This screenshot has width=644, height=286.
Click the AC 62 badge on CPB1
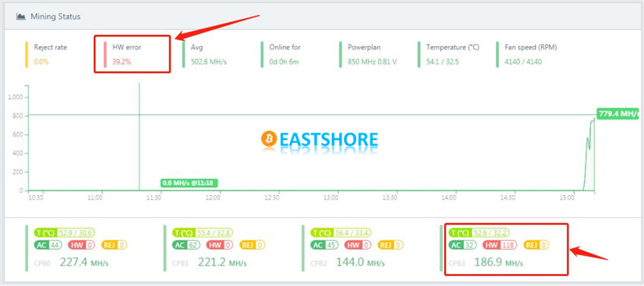tap(186, 245)
